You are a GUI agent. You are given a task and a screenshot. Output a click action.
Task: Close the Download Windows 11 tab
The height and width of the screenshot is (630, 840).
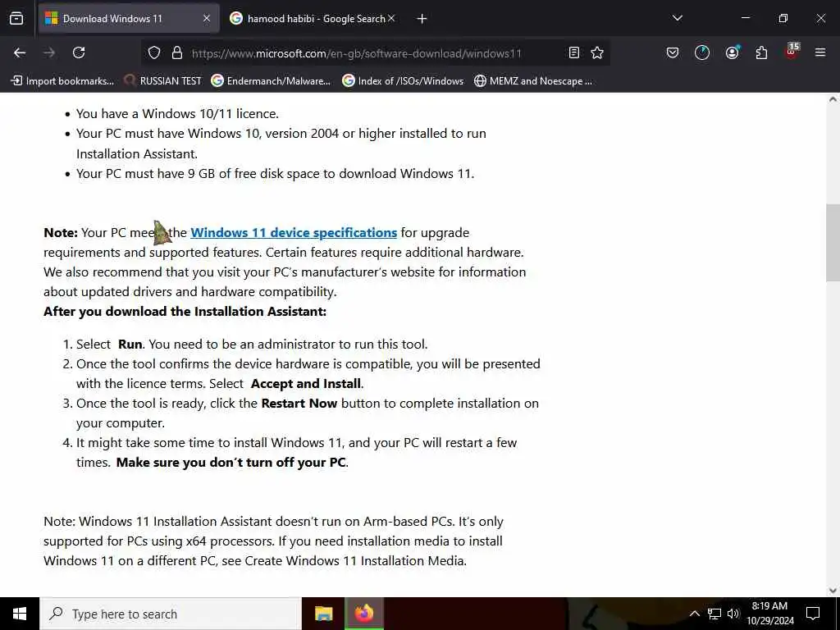point(207,18)
